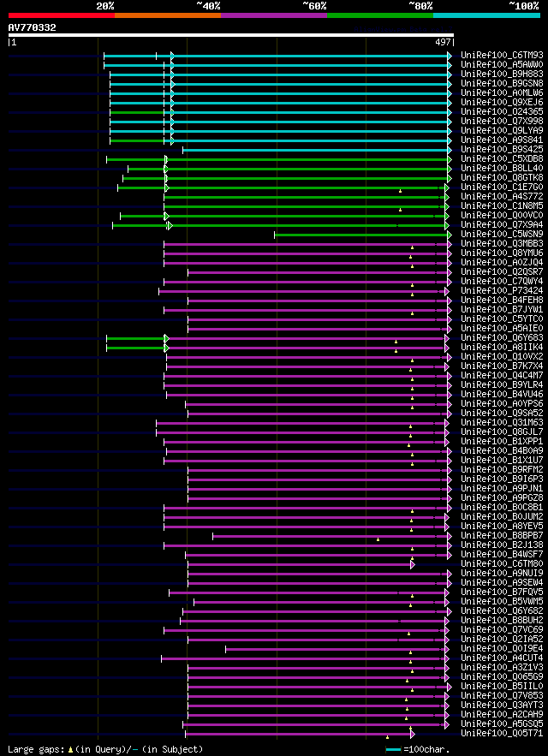Select the UniRef100_A5AIE0 label
Viewport: 548px width, 756px height.
[x=502, y=328]
